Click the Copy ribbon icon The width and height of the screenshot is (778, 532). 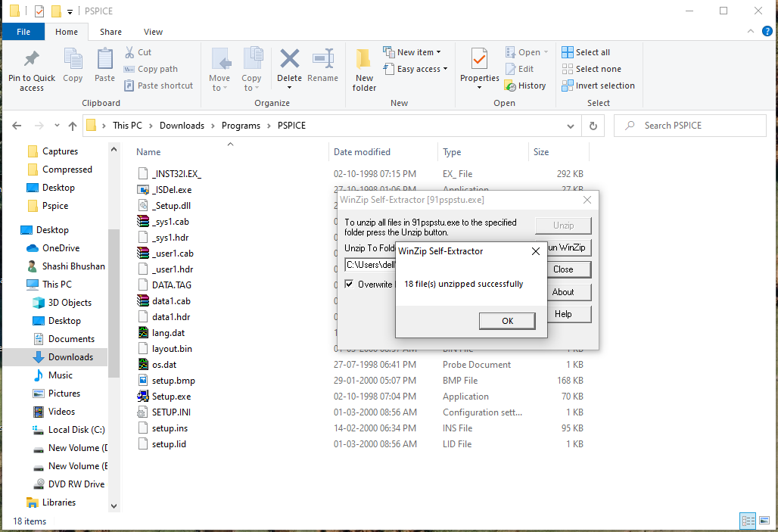[73, 59]
